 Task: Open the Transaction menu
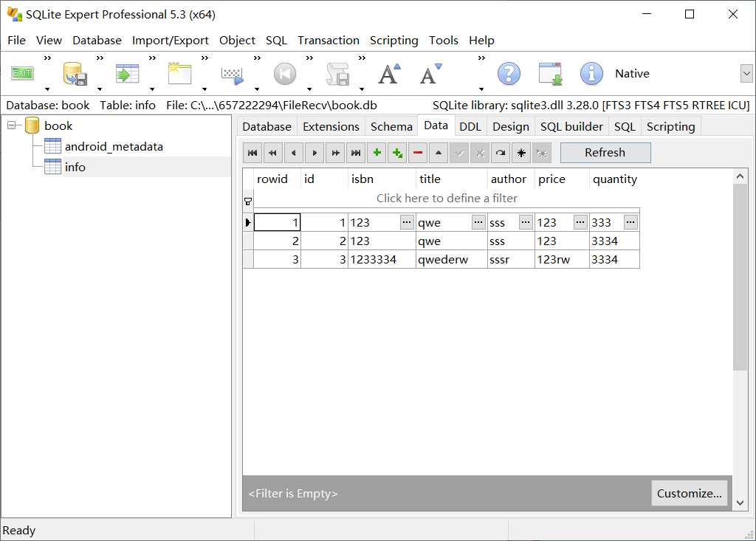click(329, 41)
